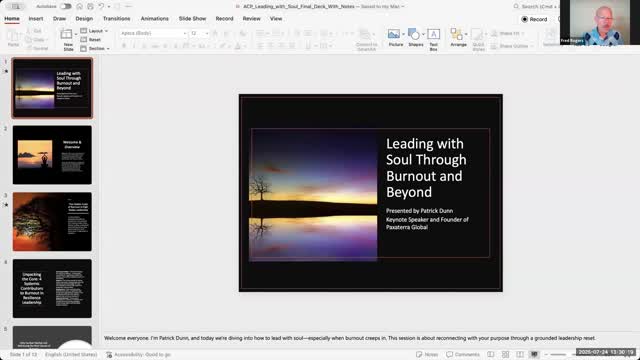
Task: Click into the speaker notes text
Action: (350, 338)
